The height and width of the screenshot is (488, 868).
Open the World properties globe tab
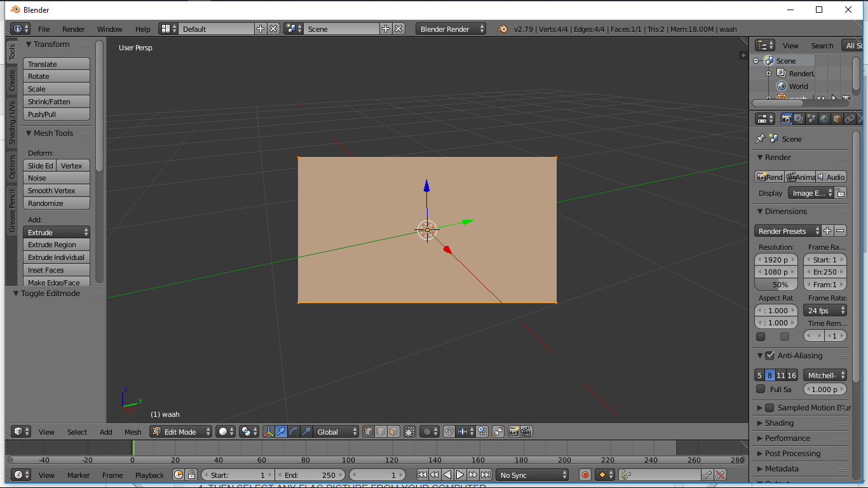pyautogui.click(x=824, y=119)
